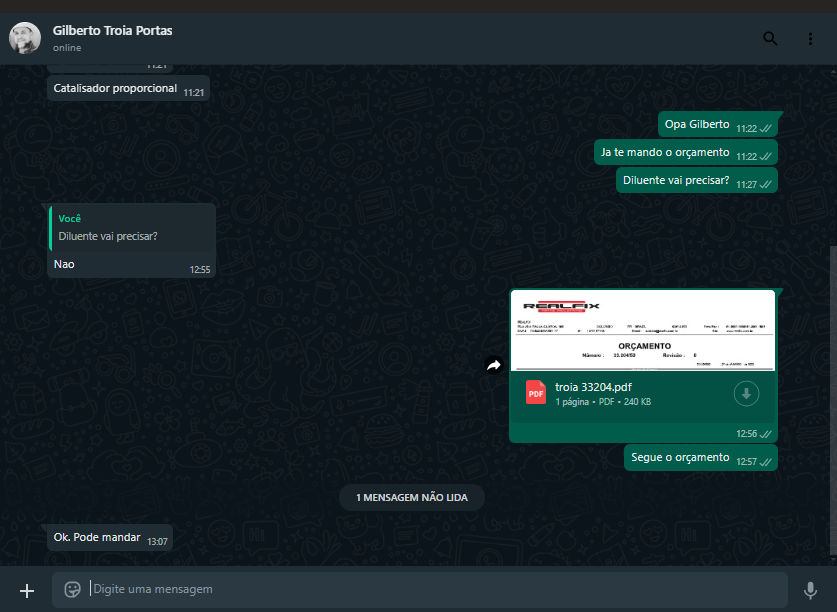This screenshot has width=837, height=612.
Task: Click the 'Digite uma mensagem' input field
Action: coord(430,589)
